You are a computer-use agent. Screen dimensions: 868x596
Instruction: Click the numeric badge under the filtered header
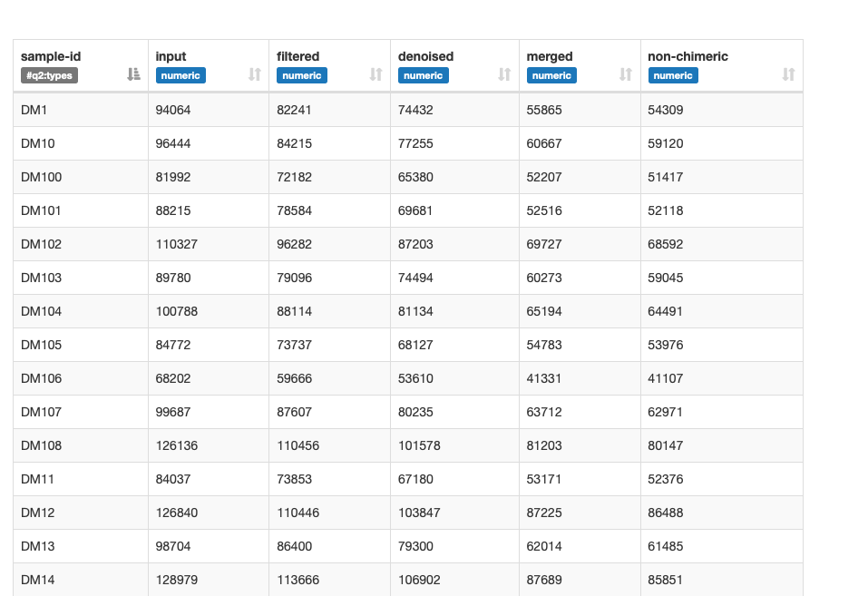(x=301, y=75)
